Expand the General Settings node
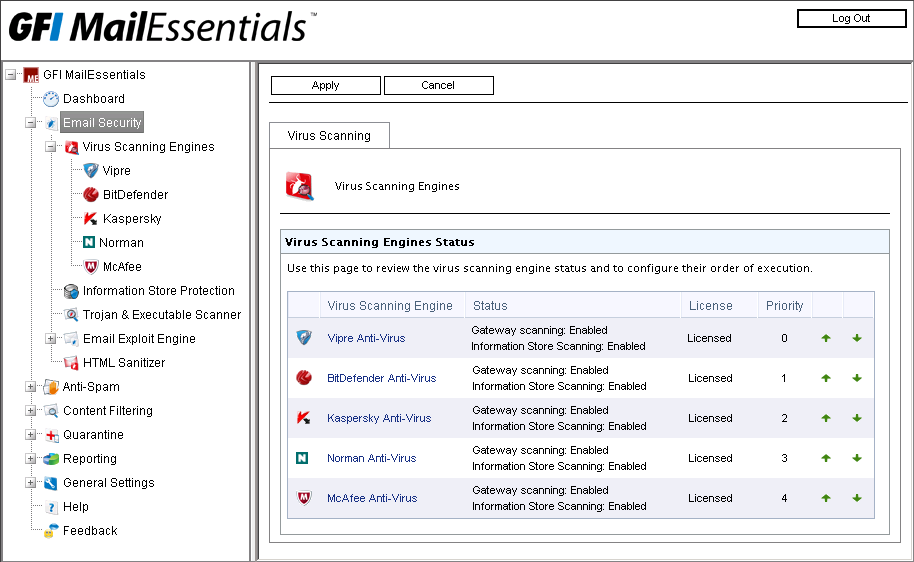The width and height of the screenshot is (914, 562). point(30,483)
